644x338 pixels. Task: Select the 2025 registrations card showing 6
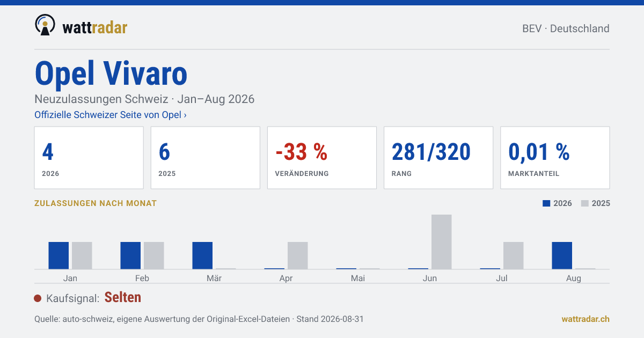(x=206, y=158)
